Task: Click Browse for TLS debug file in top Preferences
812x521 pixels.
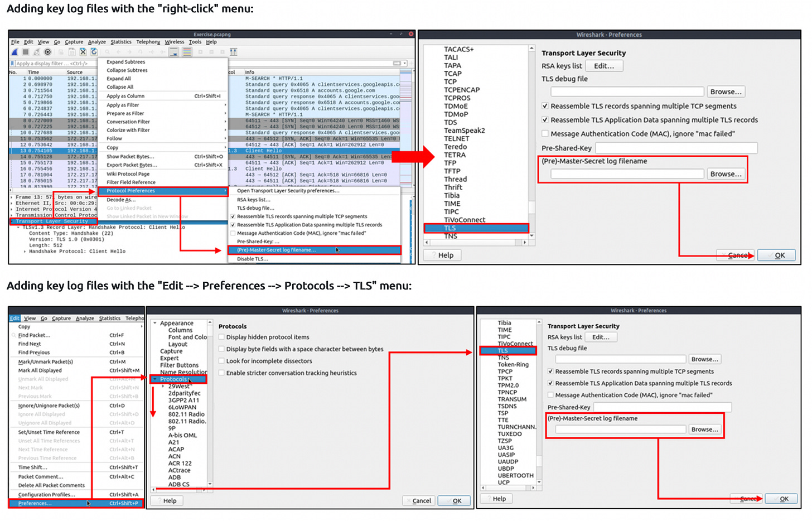Action: point(726,92)
